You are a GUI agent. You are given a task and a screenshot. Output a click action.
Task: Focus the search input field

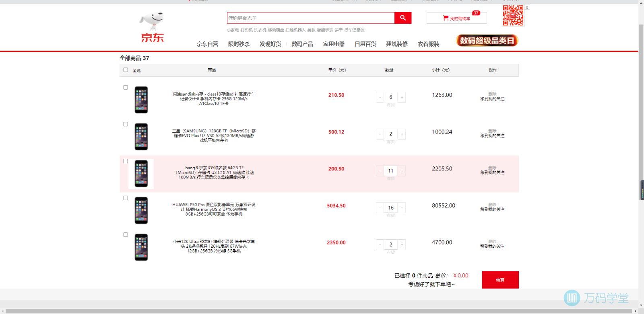tap(311, 18)
